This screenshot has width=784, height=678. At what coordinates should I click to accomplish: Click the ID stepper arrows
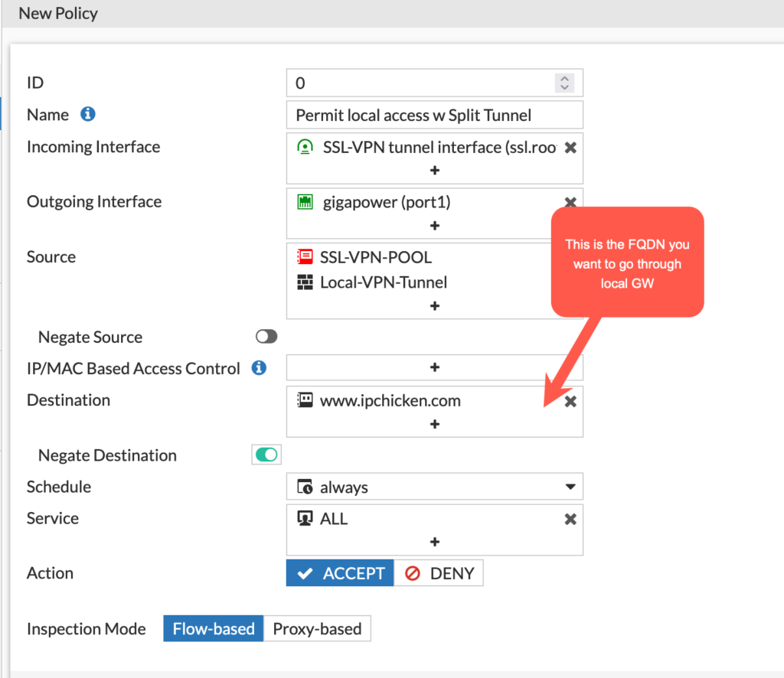(x=564, y=83)
